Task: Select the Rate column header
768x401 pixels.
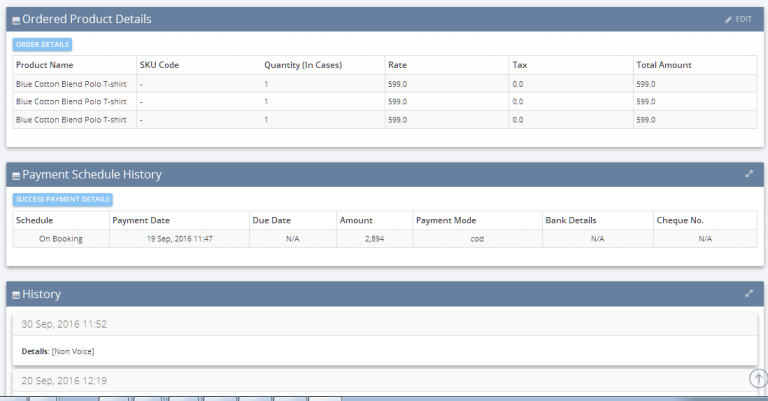Action: point(397,65)
